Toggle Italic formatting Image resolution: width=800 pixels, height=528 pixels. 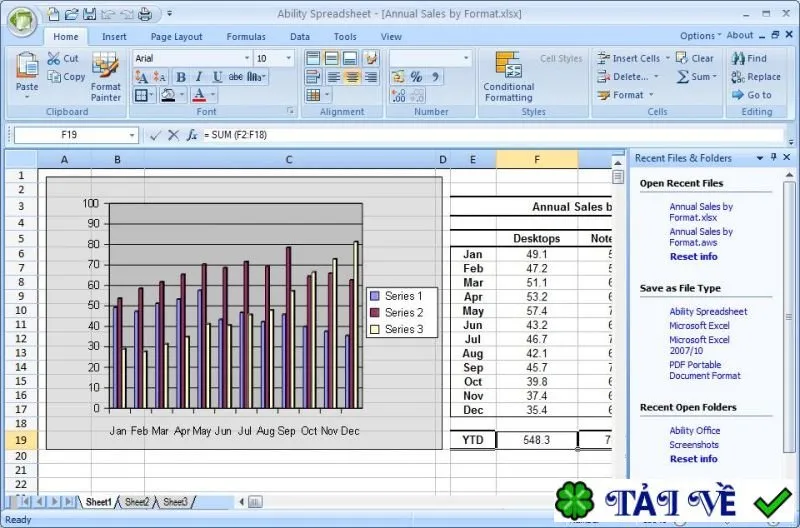coord(198,77)
